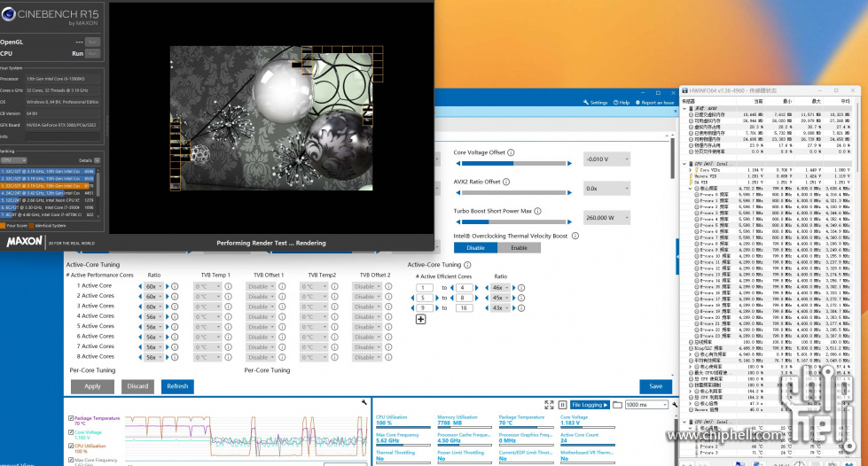This screenshot has height=466, width=868.
Task: Toggle the Core Voltage graph checkbox
Action: tap(71, 432)
